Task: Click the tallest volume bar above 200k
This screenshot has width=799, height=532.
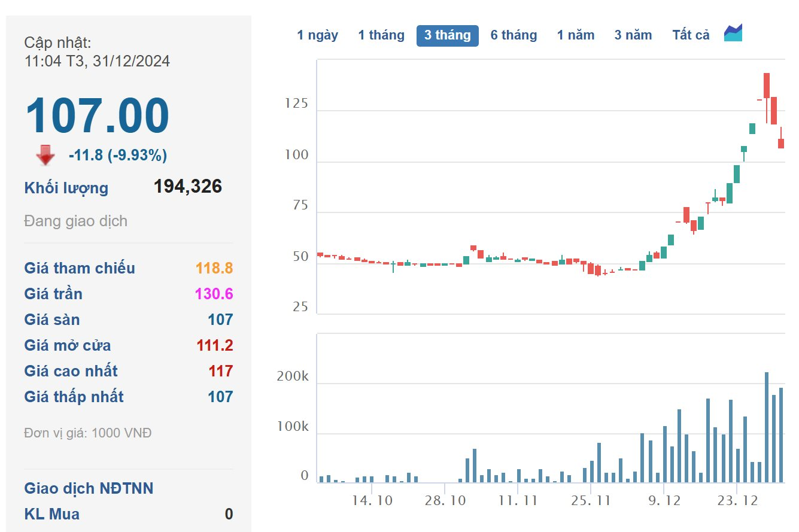Action: 767,427
